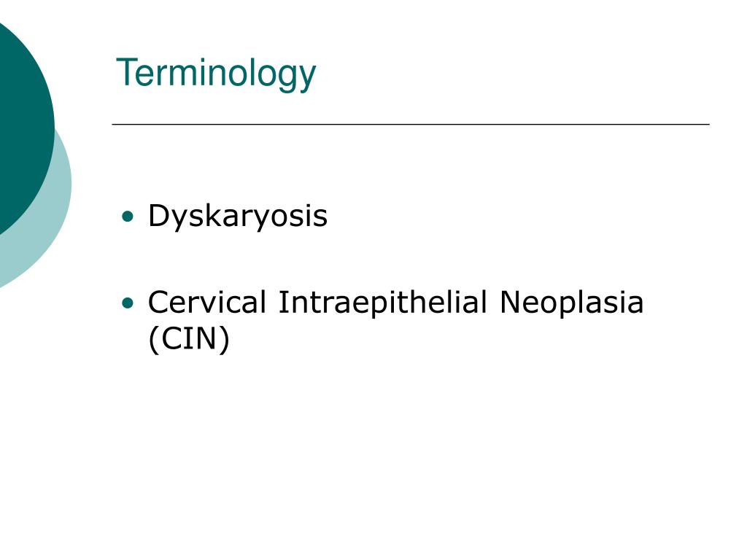Viewport: 747px width, 560px height.
Task: Select the word "Cervical"
Action: coord(206,303)
